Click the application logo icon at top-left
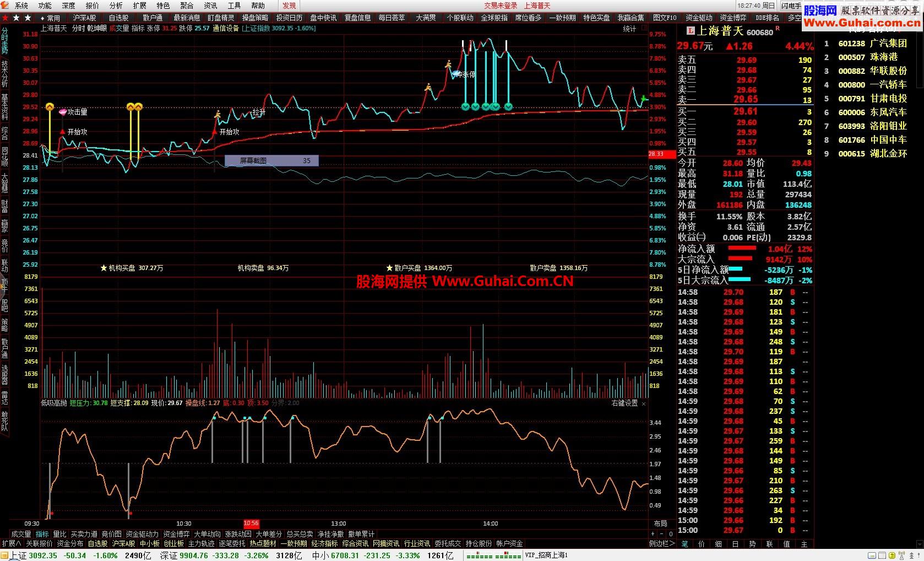Image resolution: width=924 pixels, height=561 pixels. click(x=5, y=5)
